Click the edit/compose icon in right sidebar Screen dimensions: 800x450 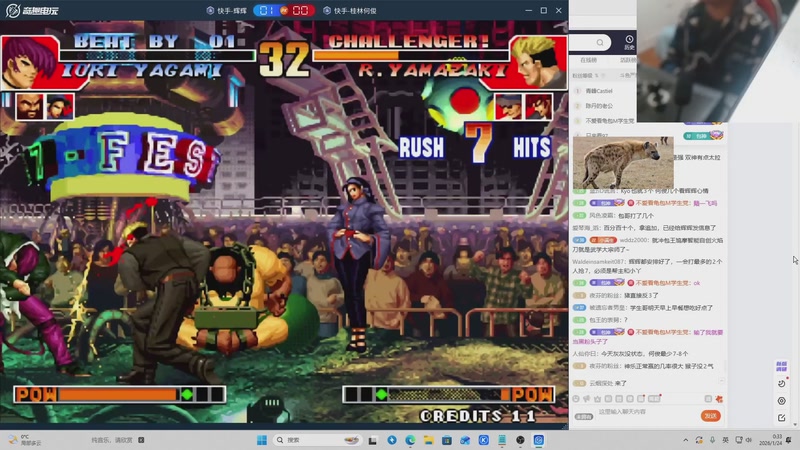(782, 418)
